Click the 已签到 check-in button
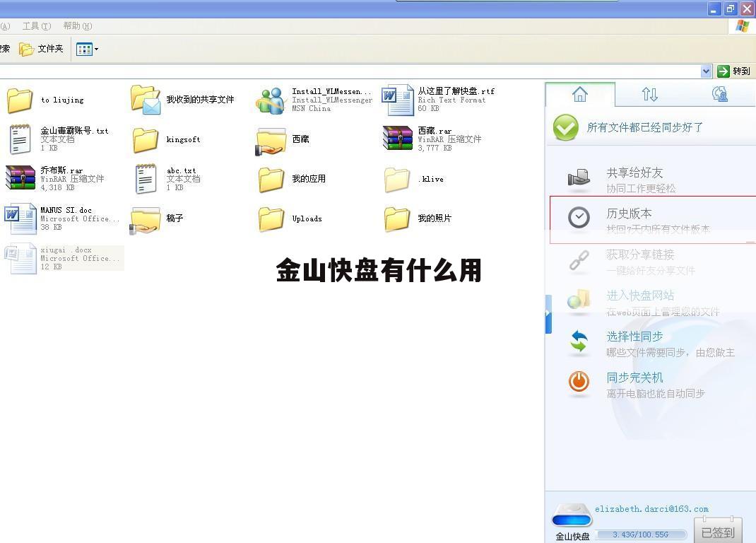Screen dimensions: 756x543 (717, 531)
